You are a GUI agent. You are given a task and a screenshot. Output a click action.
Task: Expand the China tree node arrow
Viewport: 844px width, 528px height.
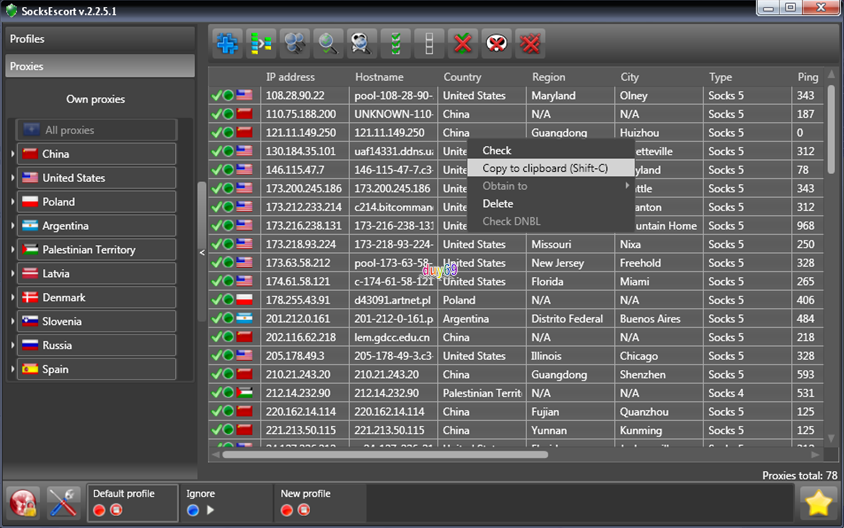tap(12, 154)
